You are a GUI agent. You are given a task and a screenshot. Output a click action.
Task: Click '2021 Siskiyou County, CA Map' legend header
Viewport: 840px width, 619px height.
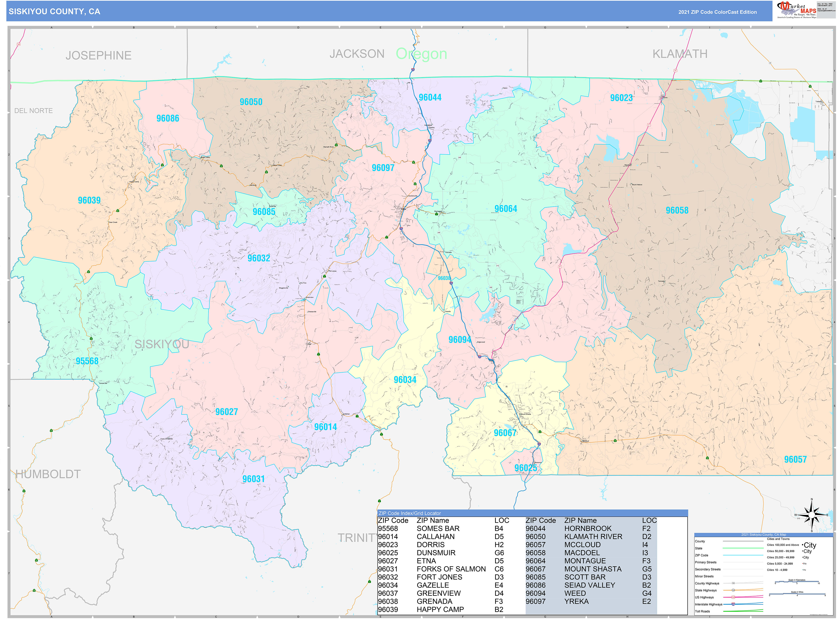click(764, 535)
